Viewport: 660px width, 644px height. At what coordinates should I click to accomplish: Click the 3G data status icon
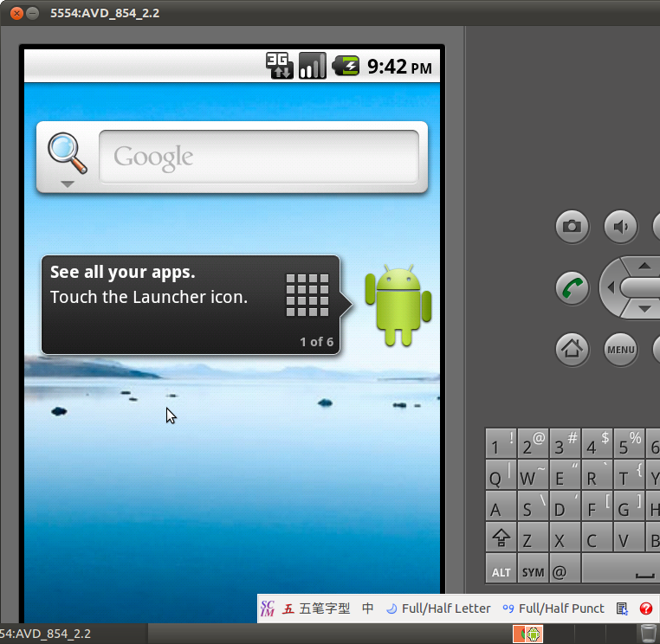pos(280,65)
